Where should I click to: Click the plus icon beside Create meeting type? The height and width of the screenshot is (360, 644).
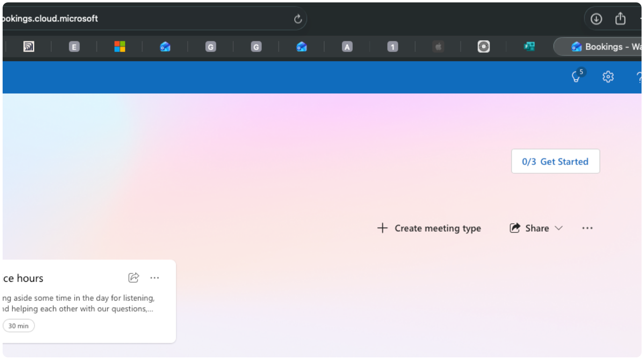tap(382, 228)
